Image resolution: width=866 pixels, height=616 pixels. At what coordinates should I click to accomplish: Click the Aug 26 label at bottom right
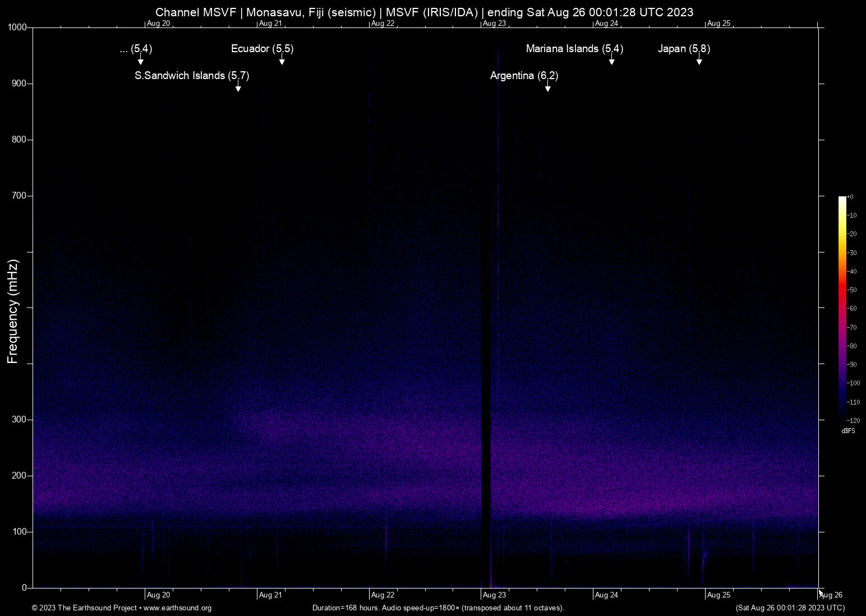point(831,595)
